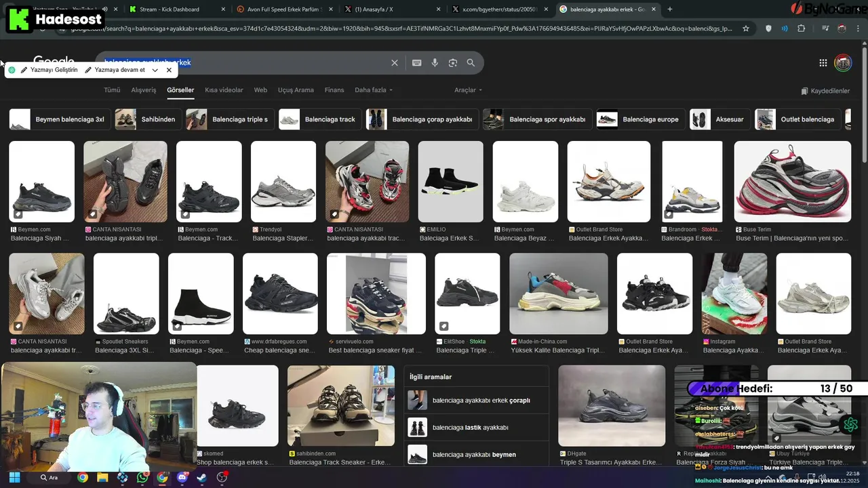This screenshot has height=488, width=868.
Task: Click the search query input field
Action: [x=244, y=62]
